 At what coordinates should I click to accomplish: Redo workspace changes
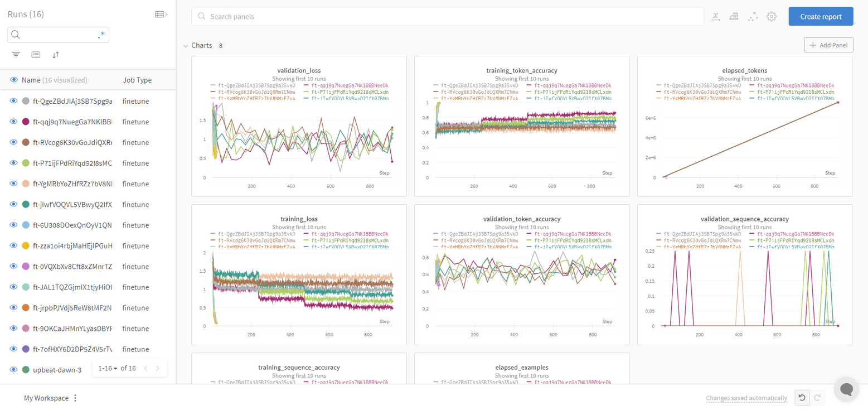pyautogui.click(x=818, y=398)
